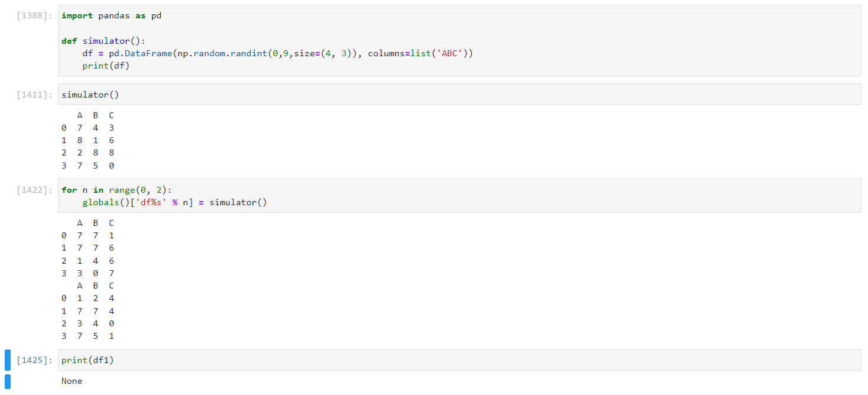Screen dimensions: 868x395
Task: Click the row '3 7 5 0' of simulator output
Action: tap(88, 166)
